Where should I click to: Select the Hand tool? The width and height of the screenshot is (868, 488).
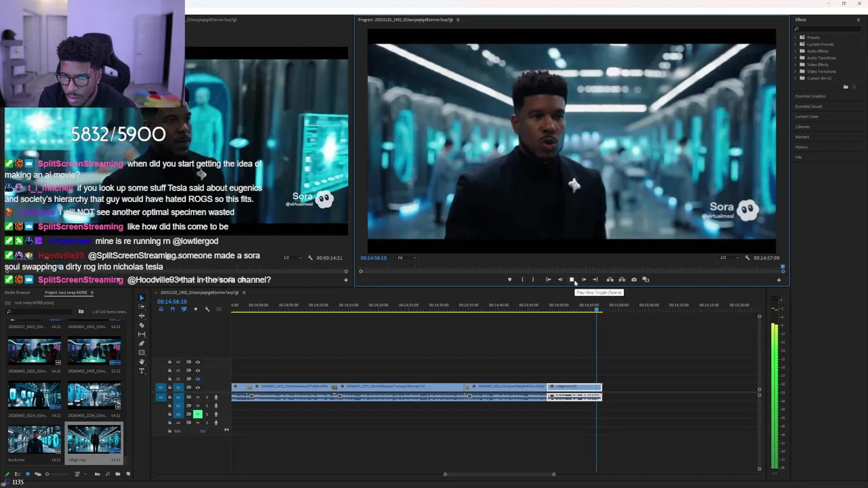[x=142, y=362]
